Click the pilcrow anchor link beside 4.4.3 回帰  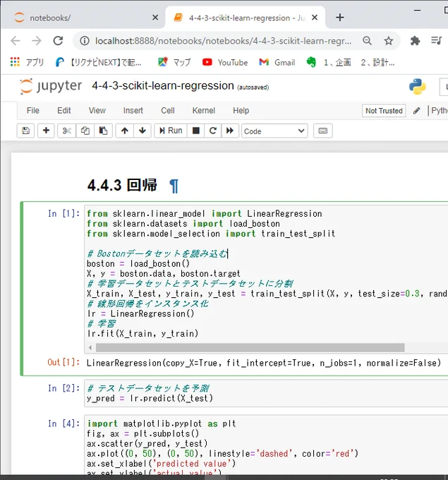(174, 186)
